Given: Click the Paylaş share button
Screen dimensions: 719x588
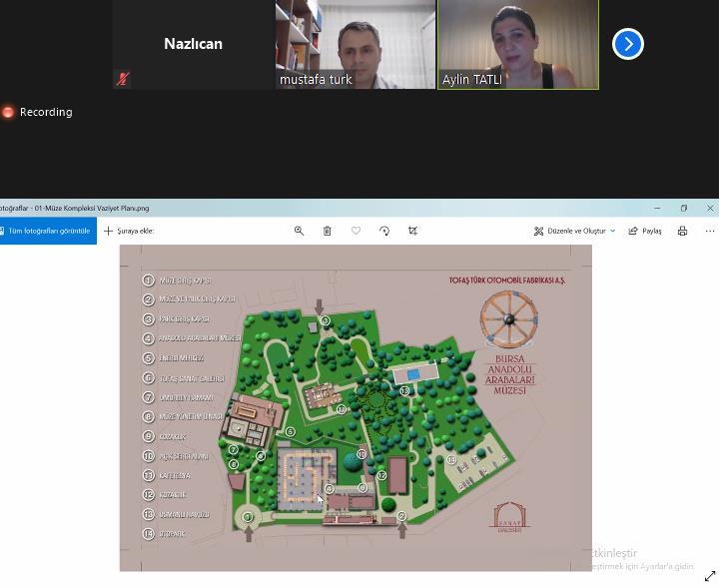Looking at the screenshot, I should pyautogui.click(x=645, y=231).
